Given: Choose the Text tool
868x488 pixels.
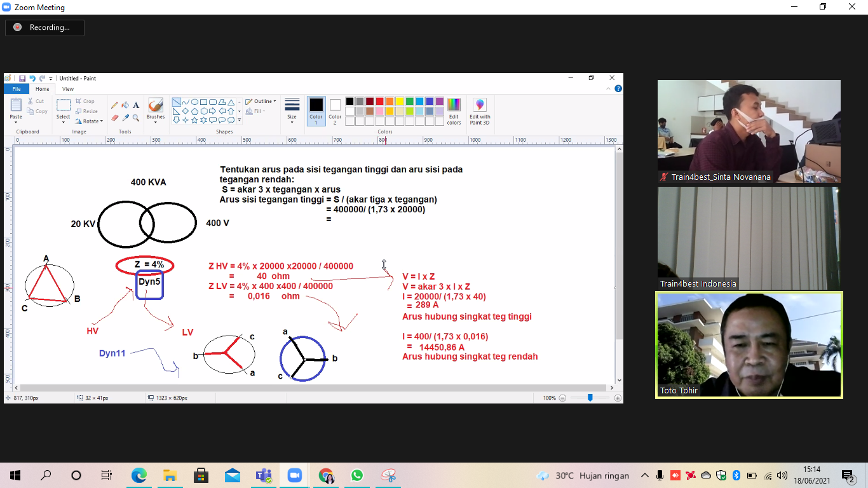Looking at the screenshot, I should pos(136,105).
